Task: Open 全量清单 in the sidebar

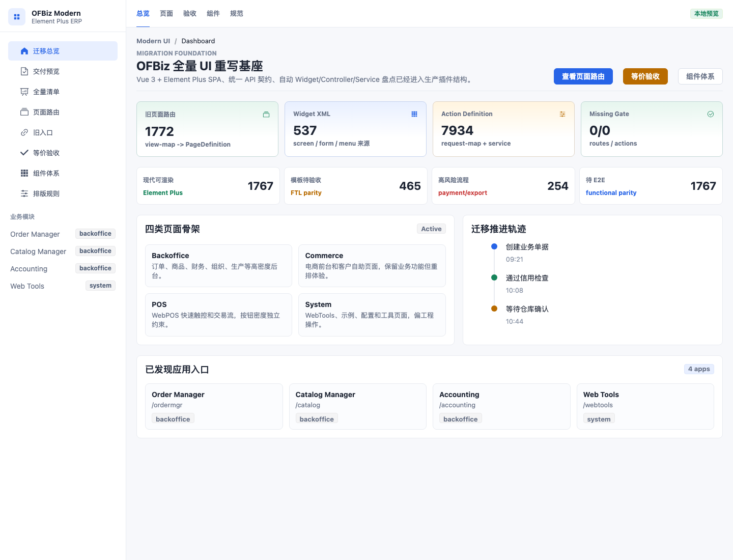Action: pyautogui.click(x=63, y=92)
